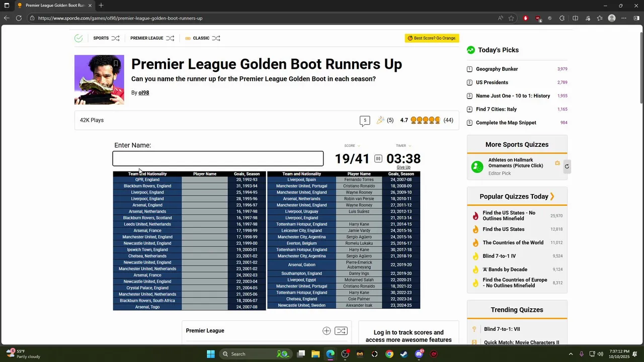The height and width of the screenshot is (362, 644).
Task: Click the refresh icon in More Sports Quizzes
Action: 567,166
